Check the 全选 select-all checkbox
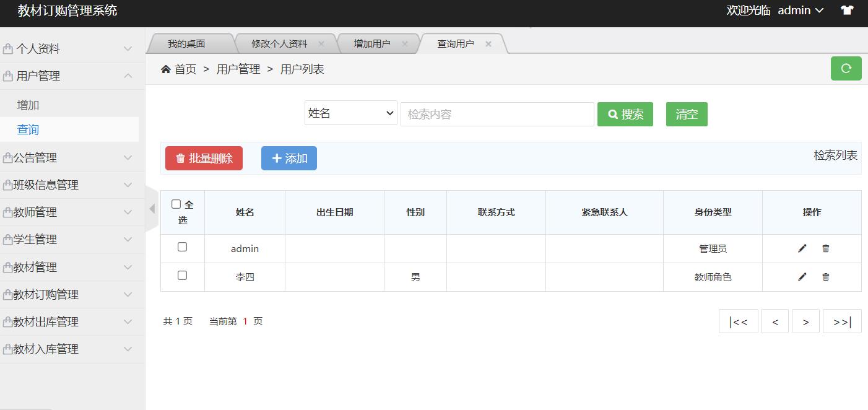Image resolution: width=868 pixels, height=410 pixels. click(176, 204)
